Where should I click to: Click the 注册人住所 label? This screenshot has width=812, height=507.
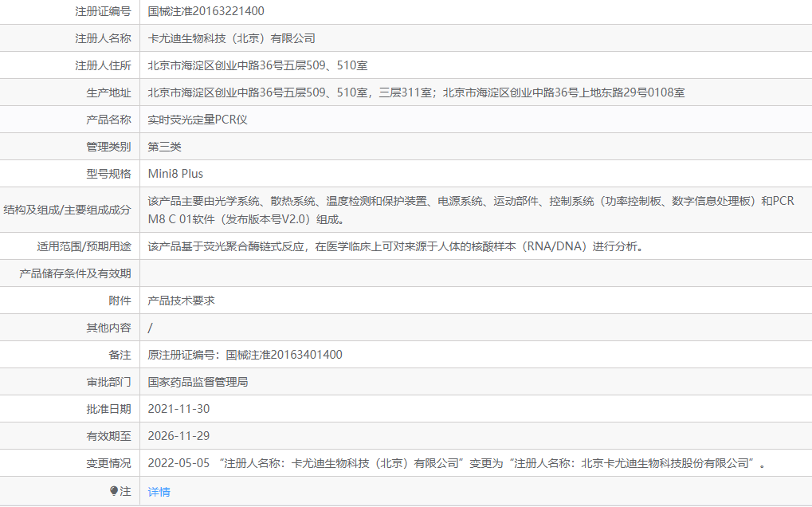(x=103, y=65)
